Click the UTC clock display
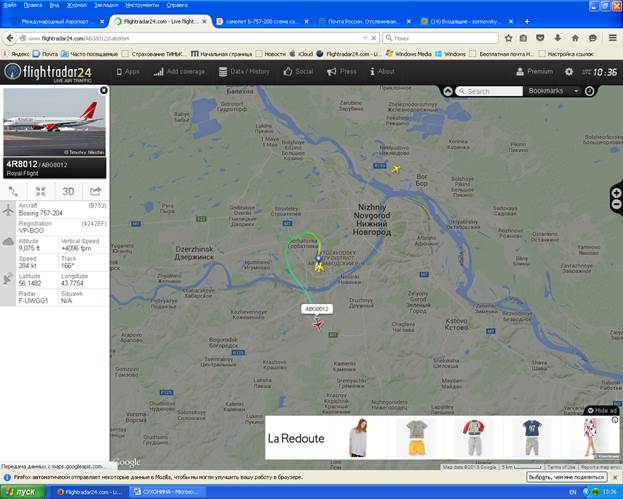Viewport: 623px width, 499px height. (600, 72)
